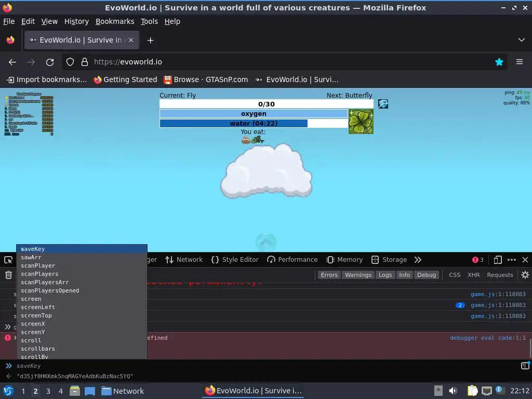Close the EvoWorld.io browser tab

130,40
